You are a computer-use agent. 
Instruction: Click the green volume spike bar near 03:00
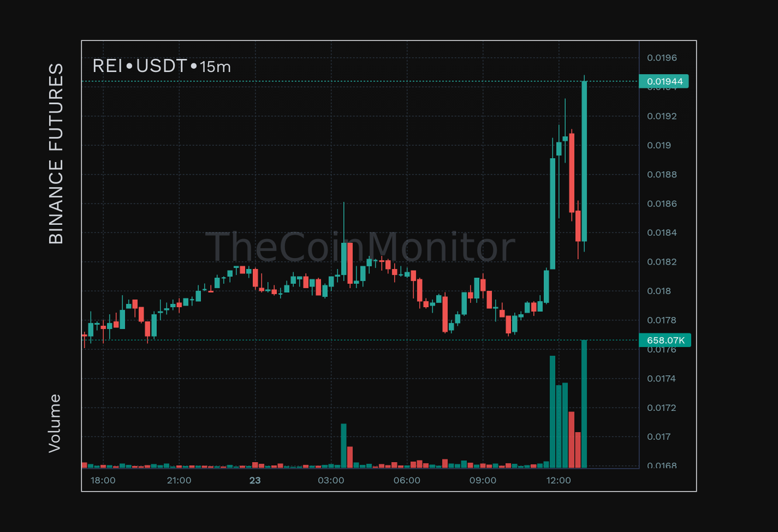tap(344, 446)
